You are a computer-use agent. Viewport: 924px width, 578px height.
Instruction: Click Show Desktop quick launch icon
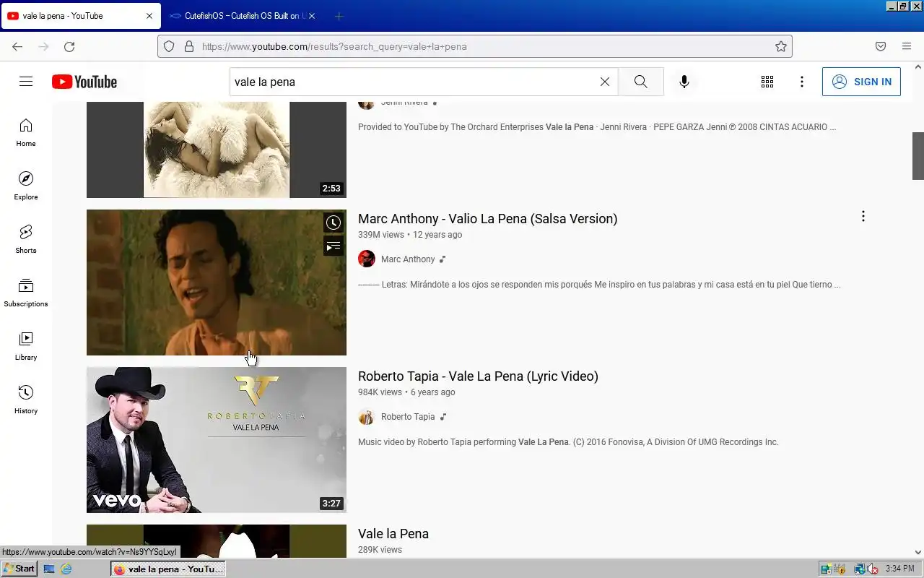pos(49,569)
